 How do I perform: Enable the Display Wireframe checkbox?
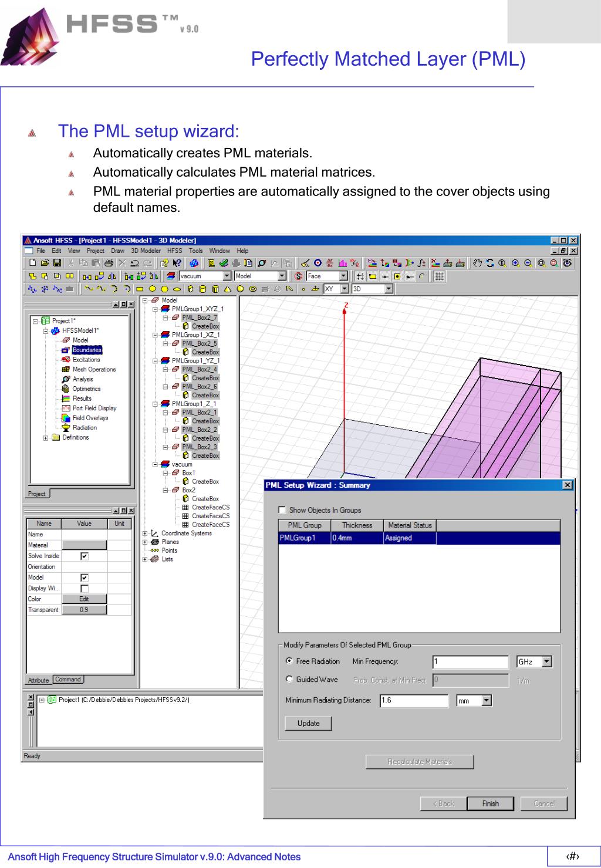click(x=85, y=589)
